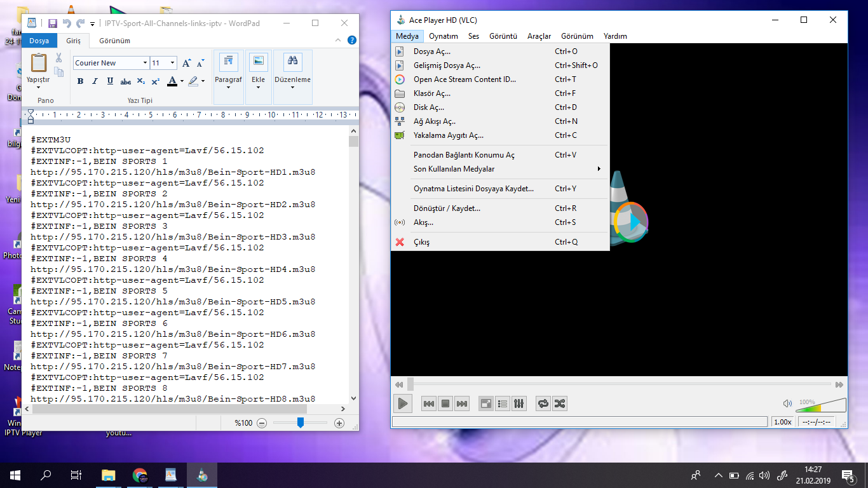Apply subscript formatting in WordPad

[141, 81]
